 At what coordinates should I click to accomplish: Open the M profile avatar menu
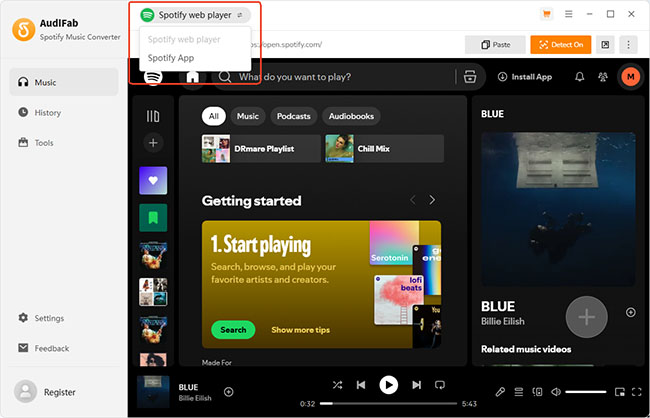coord(631,77)
